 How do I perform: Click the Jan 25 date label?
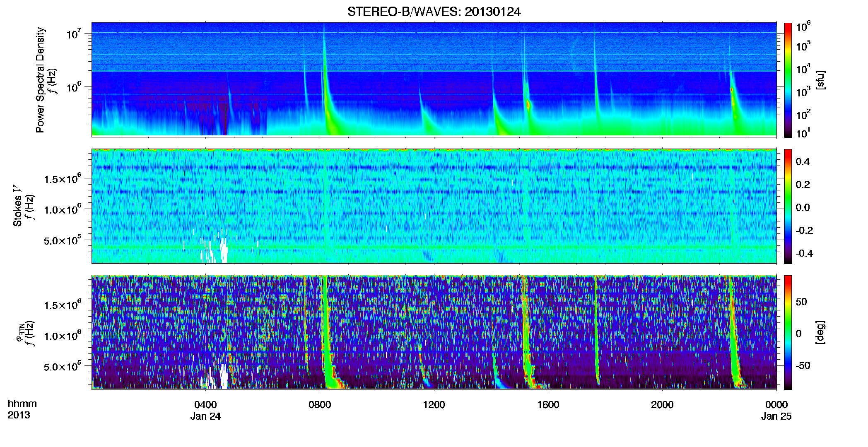pos(776,416)
